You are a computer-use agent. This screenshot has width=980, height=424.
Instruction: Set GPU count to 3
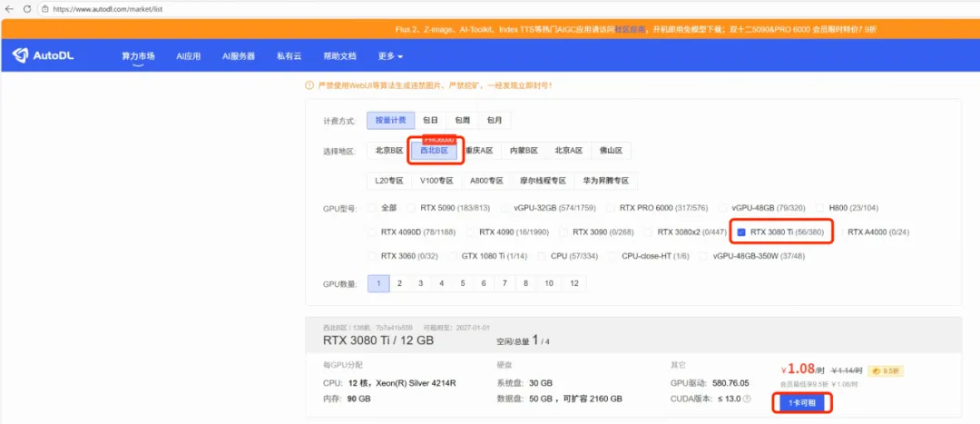421,283
